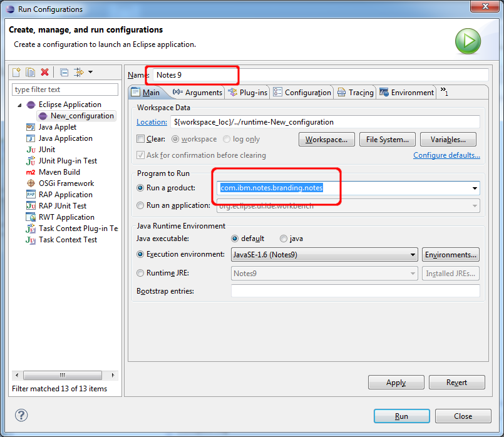
Task: Click the help question mark icon
Action: (21, 415)
